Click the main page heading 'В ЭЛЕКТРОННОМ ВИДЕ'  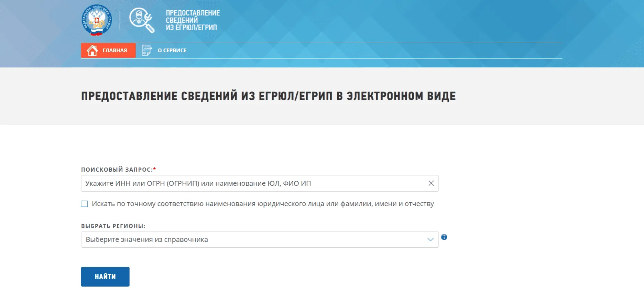click(x=396, y=96)
